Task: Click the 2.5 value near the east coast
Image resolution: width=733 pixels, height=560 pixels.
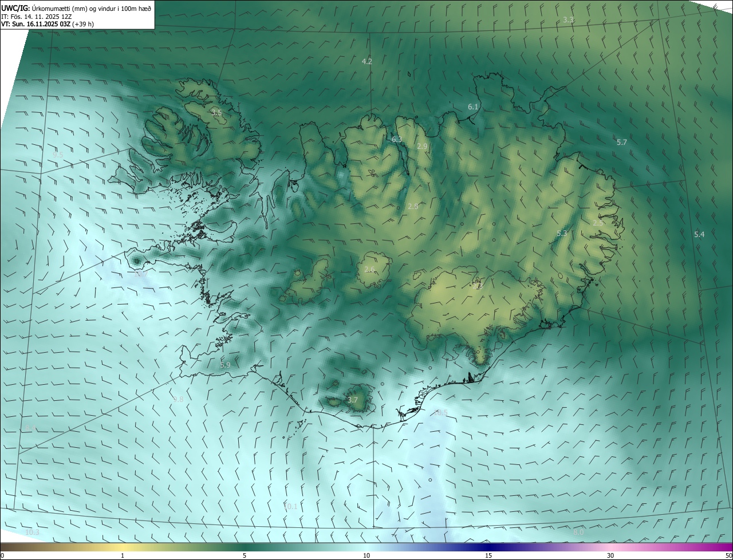Action: pyautogui.click(x=597, y=223)
